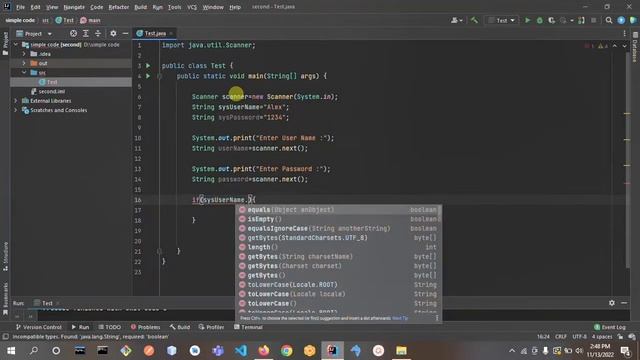Open Terminal tool window
The height and width of the screenshot is (360, 640).
click(x=248, y=327)
